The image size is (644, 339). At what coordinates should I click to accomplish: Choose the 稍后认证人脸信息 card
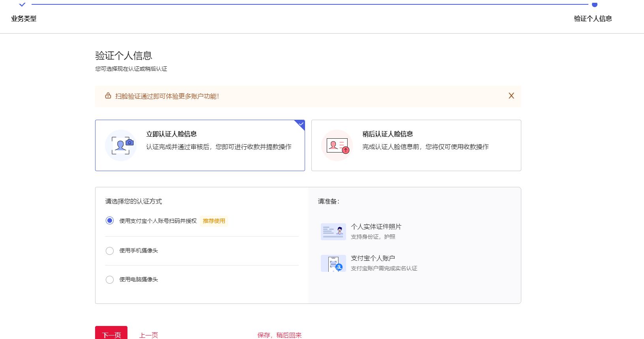point(416,145)
